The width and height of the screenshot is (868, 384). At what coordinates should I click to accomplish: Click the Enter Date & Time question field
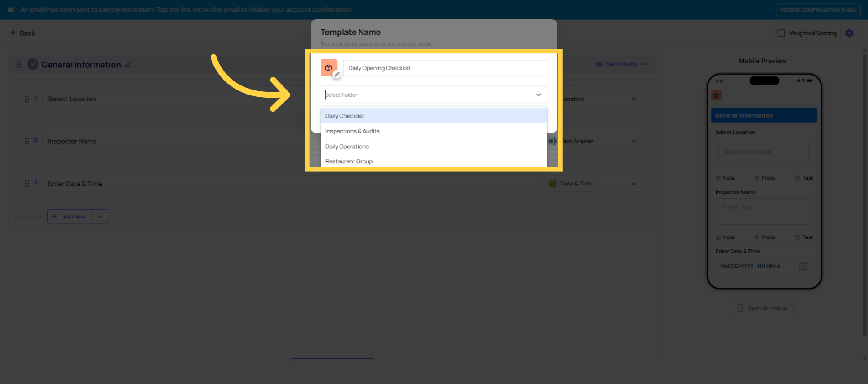[290, 184]
